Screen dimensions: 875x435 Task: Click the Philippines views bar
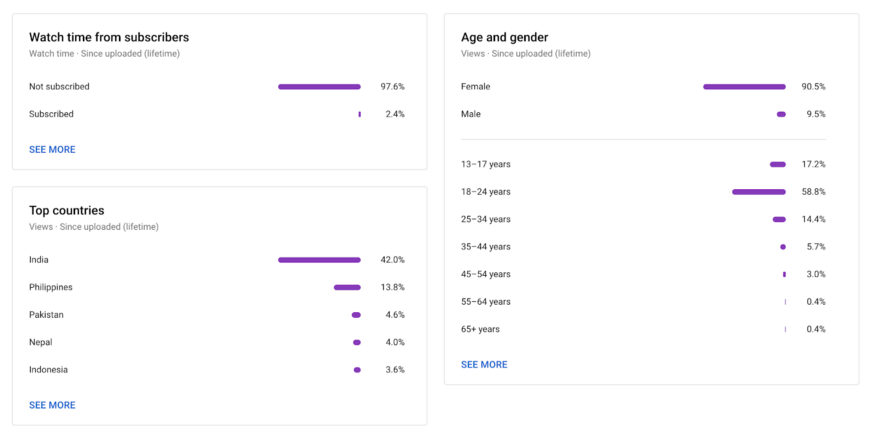(x=347, y=287)
